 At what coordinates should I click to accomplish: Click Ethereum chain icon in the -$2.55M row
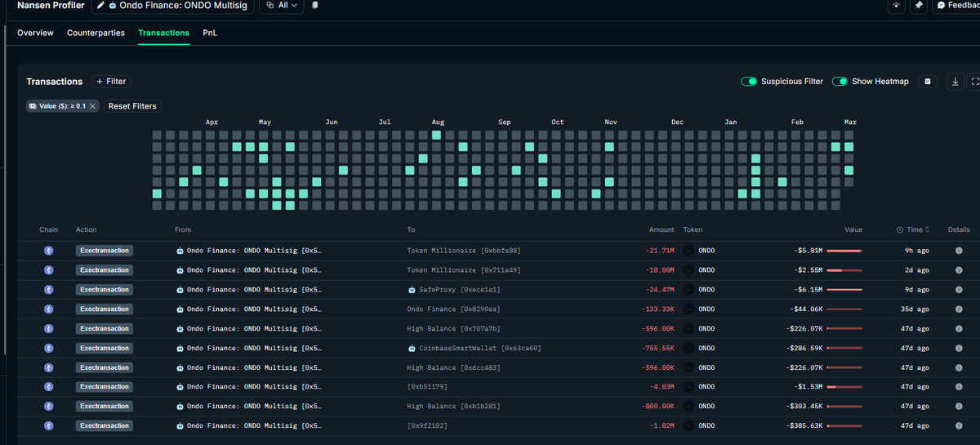coord(48,270)
